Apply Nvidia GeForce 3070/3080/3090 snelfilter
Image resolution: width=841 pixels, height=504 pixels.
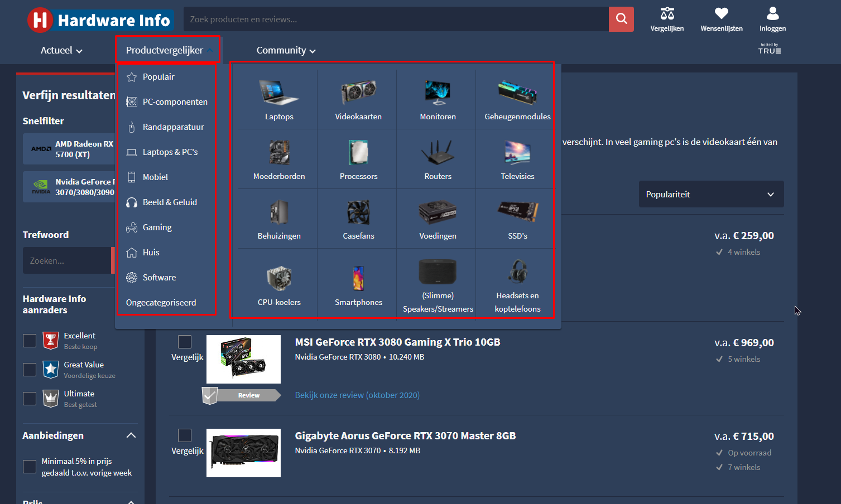coord(69,187)
